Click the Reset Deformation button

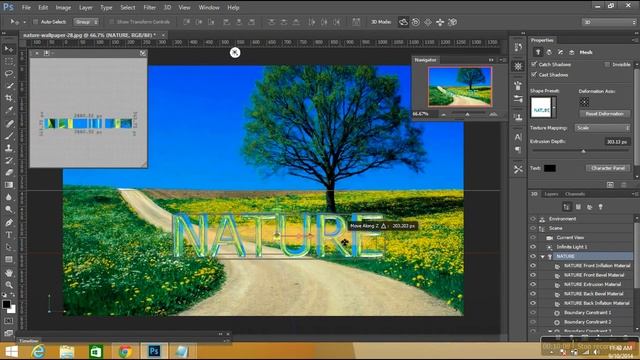(x=604, y=114)
